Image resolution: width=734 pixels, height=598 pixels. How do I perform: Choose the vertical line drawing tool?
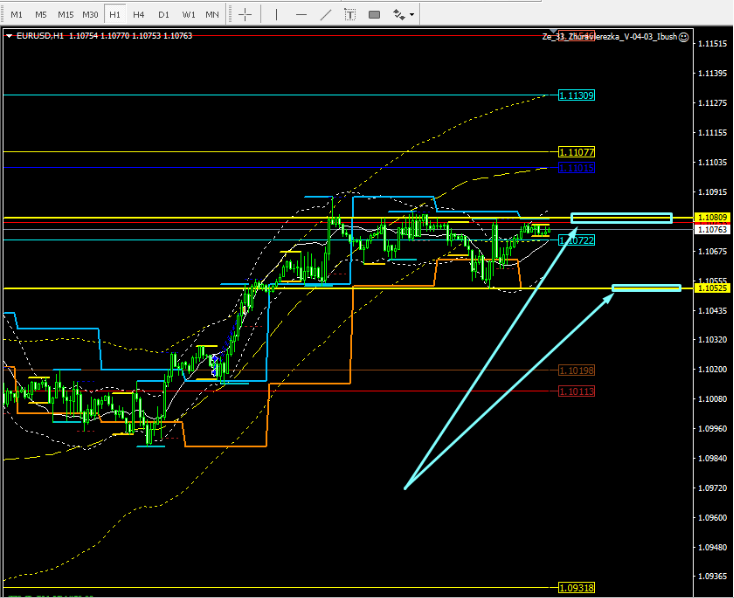[274, 15]
